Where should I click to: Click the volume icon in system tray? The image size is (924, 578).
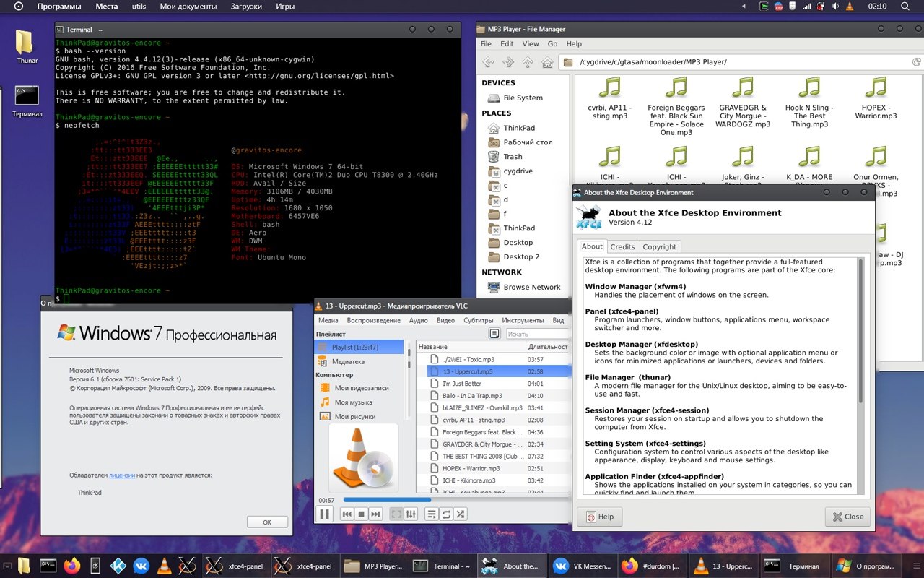click(x=837, y=7)
